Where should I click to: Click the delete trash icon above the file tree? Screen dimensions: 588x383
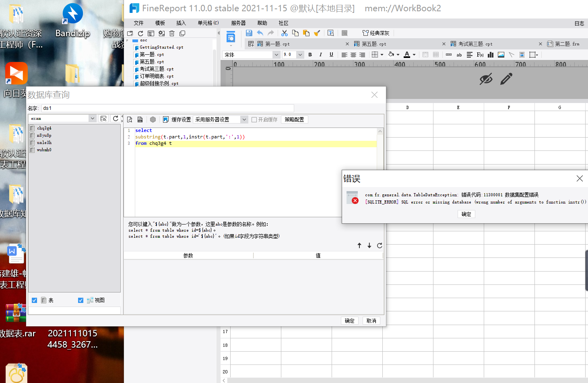coord(172,33)
